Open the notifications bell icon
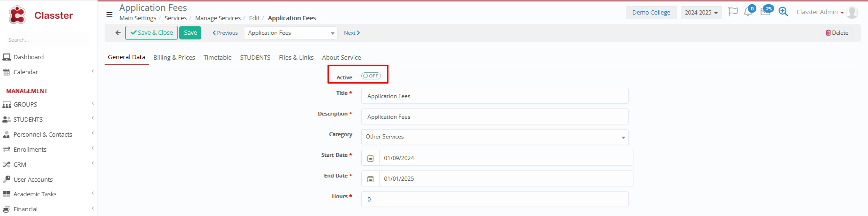Screen dimensions: 868x216 (x=748, y=12)
